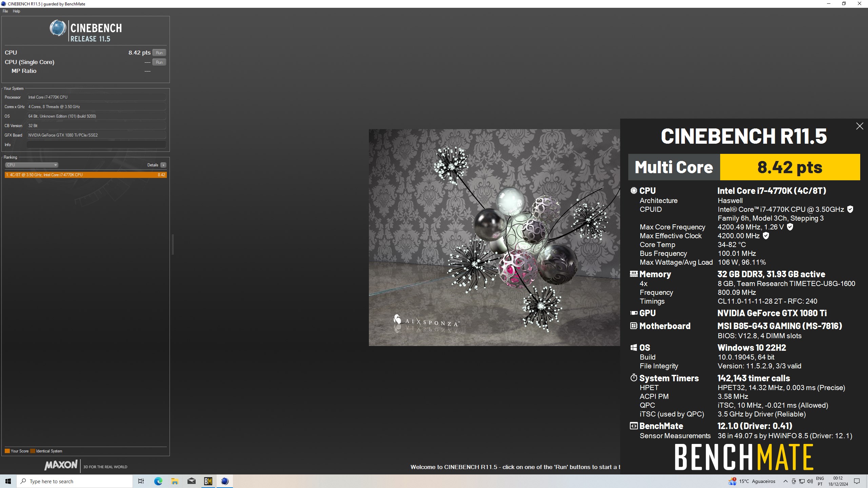The image size is (868, 488).
Task: Click the Details arrow button in Ranking
Action: [x=163, y=165]
